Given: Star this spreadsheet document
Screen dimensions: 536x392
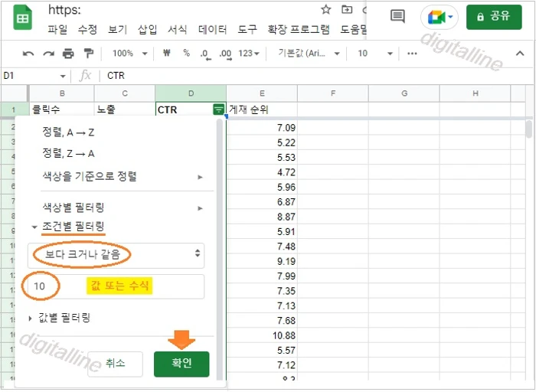Looking at the screenshot, I should point(325,9).
